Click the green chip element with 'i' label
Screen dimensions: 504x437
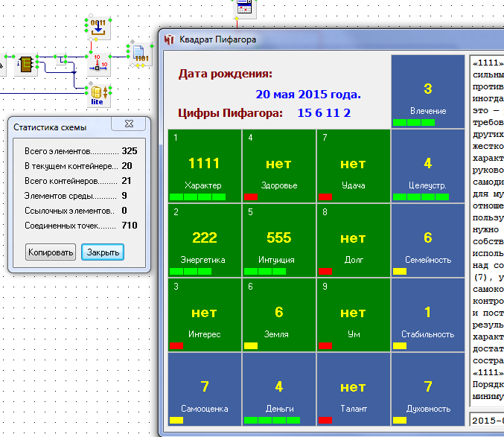27,64
